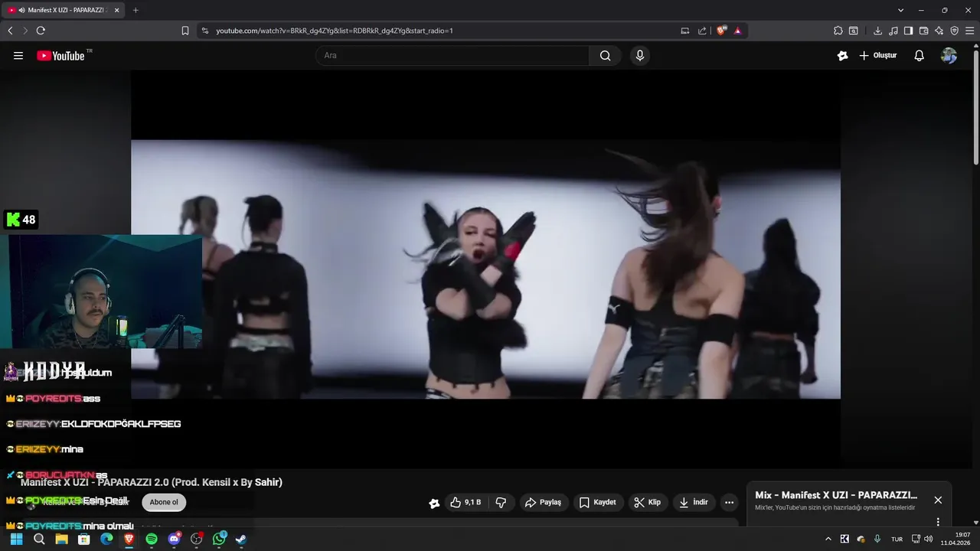Click the system tray microphone icon
980x551 pixels.
point(877,539)
